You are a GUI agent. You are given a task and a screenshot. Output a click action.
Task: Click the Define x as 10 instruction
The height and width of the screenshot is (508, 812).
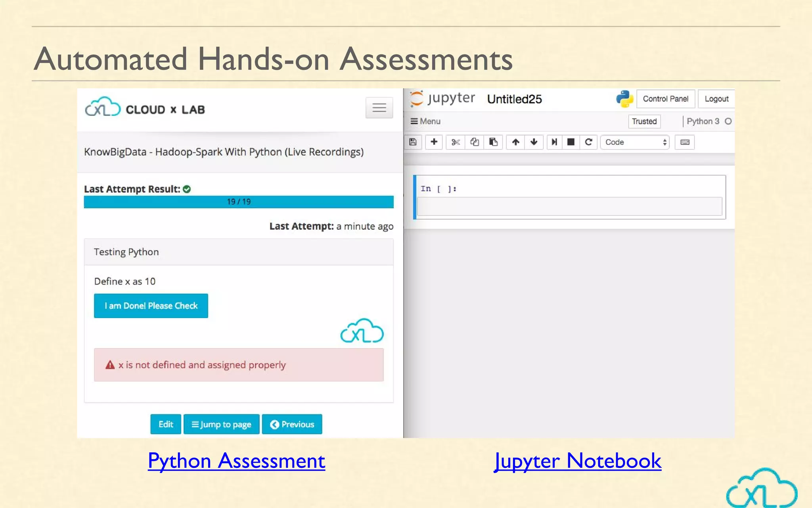[x=125, y=281]
